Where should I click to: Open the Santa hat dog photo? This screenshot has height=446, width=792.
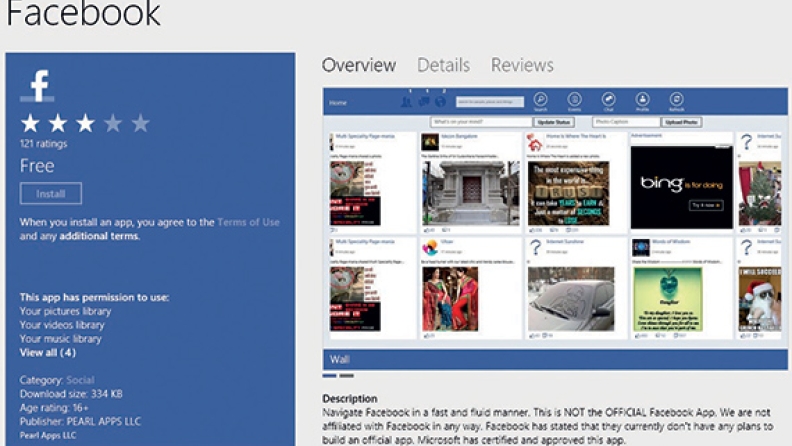(x=760, y=299)
